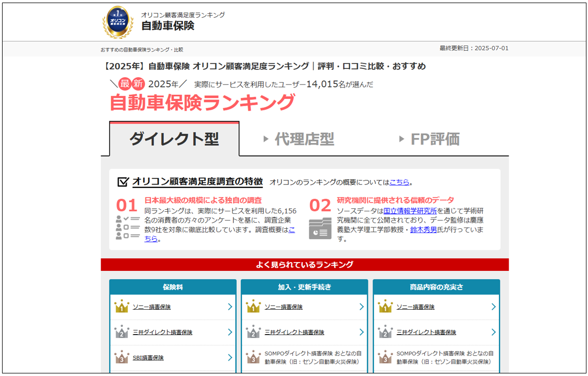
Task: Expand chevron for 三井ダイレクト in 商品内容の充実さ
Action: tap(494, 332)
